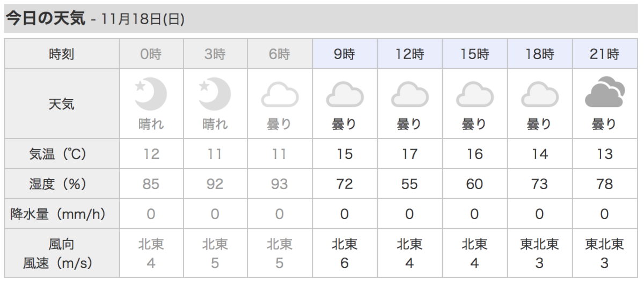The height and width of the screenshot is (283, 644).
Task: Click the 今日の天気 title heading
Action: (45, 19)
